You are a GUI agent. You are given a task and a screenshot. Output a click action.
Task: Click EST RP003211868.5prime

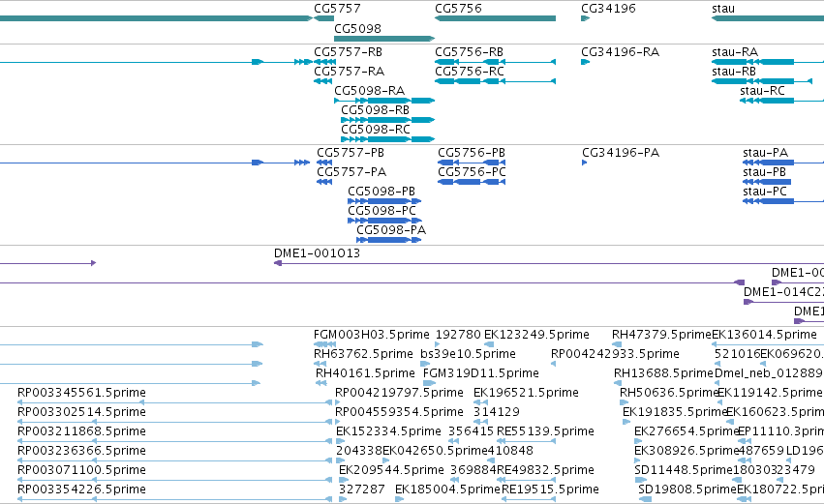click(x=81, y=431)
